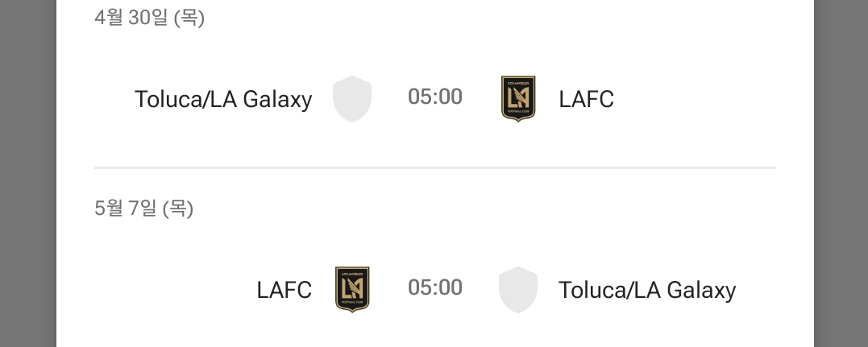
Task: Click placeholder shield beside Toluca/LA Galaxy on April 30
Action: [x=352, y=99]
